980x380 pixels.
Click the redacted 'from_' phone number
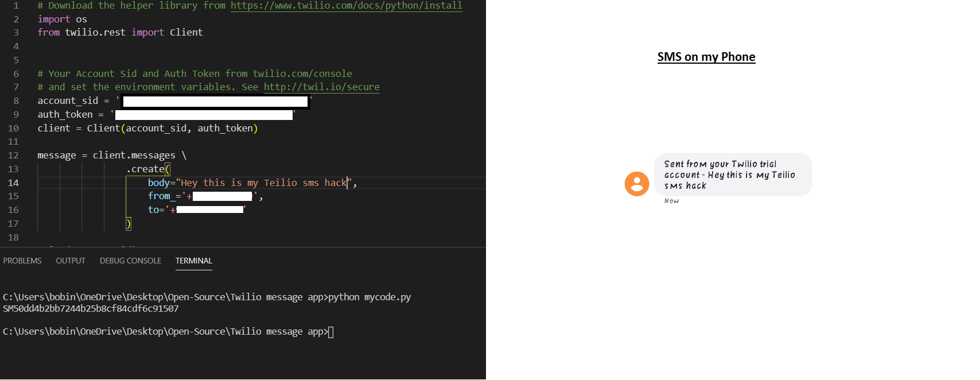223,196
